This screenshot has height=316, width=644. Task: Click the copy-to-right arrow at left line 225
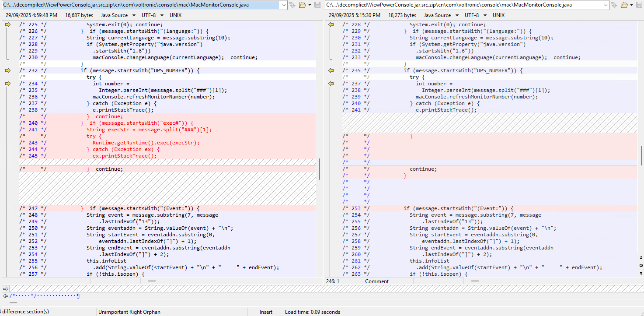click(x=7, y=25)
